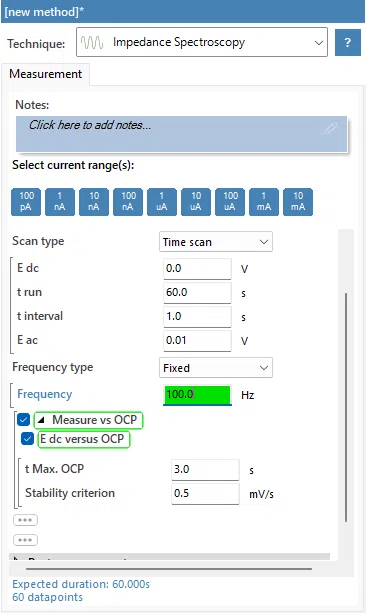Switch to the Measurement tab
This screenshot has width=367, height=615.
click(x=45, y=74)
